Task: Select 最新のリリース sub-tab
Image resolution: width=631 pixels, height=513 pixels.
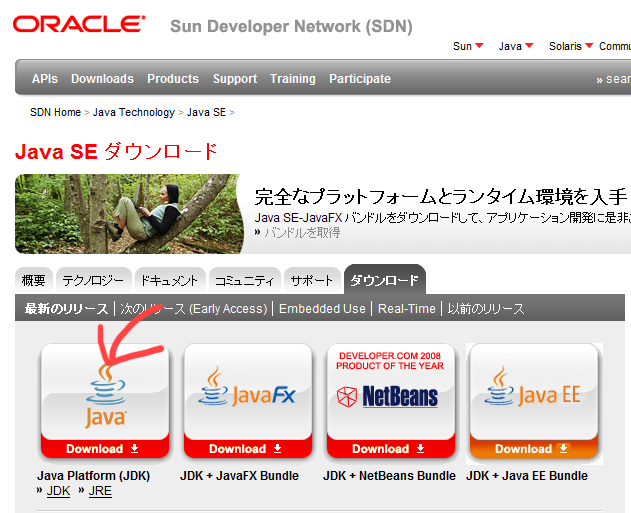Action: coord(66,309)
